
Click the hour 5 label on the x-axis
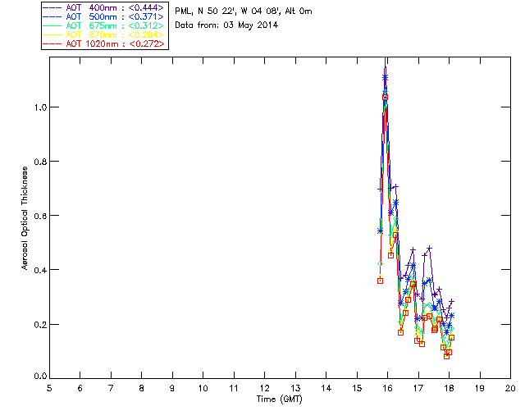coord(49,388)
